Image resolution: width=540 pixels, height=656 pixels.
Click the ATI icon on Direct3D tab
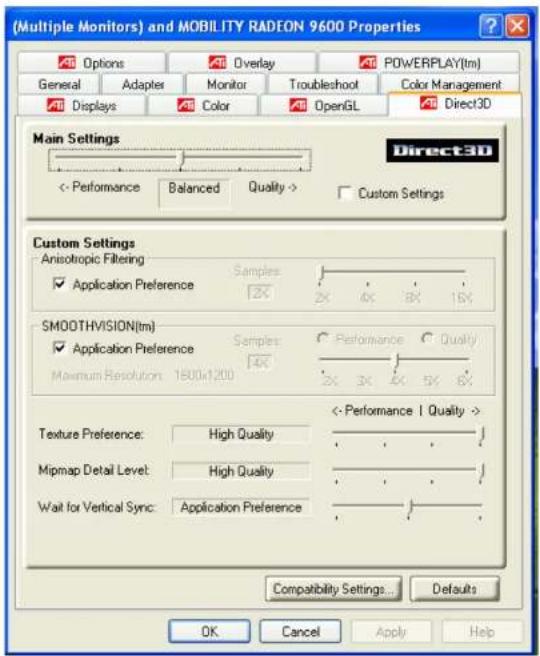pos(428,103)
